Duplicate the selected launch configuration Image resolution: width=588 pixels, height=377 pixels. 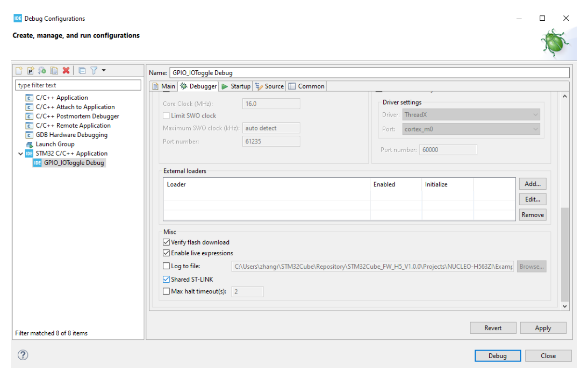point(54,71)
